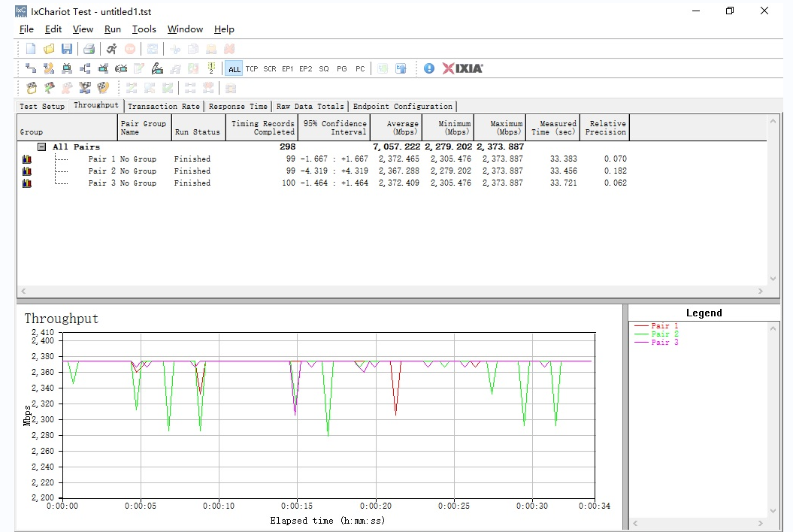The height and width of the screenshot is (532, 793).
Task: Click the checkered flag with phone icon
Action: tap(103, 88)
